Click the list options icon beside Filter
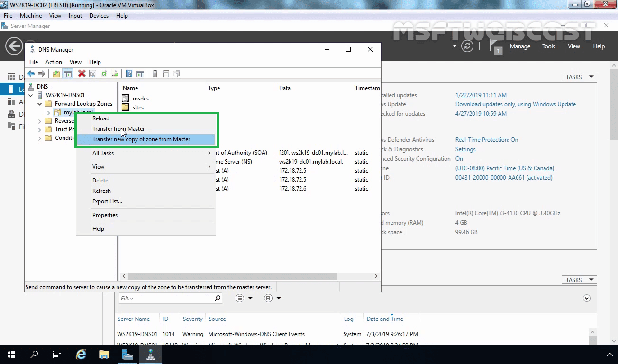 [240, 298]
